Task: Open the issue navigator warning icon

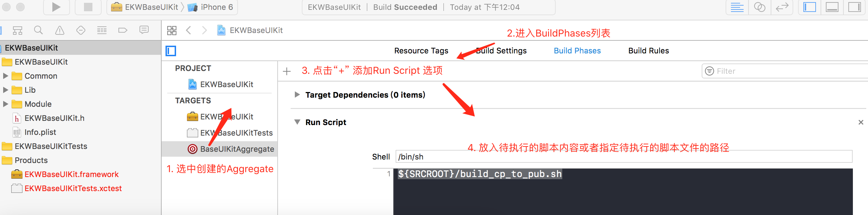Action: tap(60, 31)
